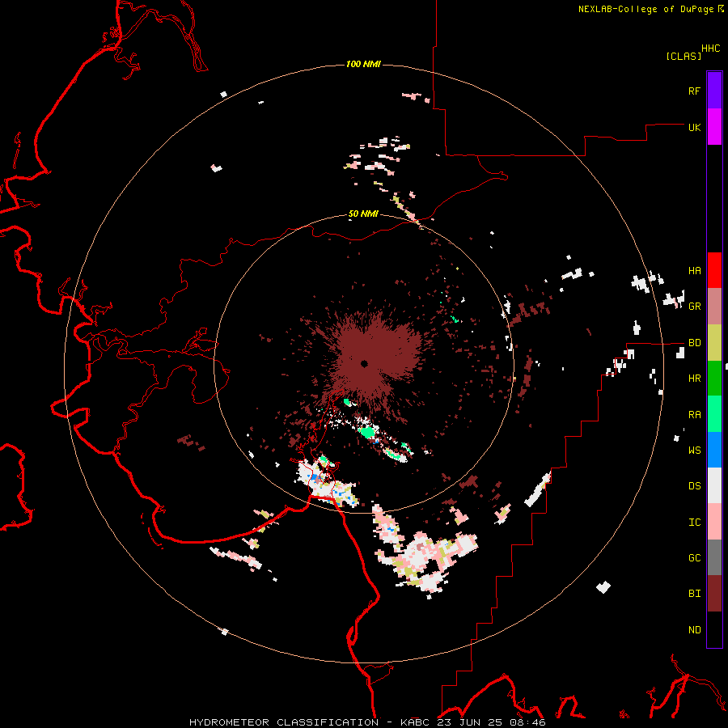The height and width of the screenshot is (728, 728).
Task: Click the RA light green legend swatch
Action: (714, 414)
